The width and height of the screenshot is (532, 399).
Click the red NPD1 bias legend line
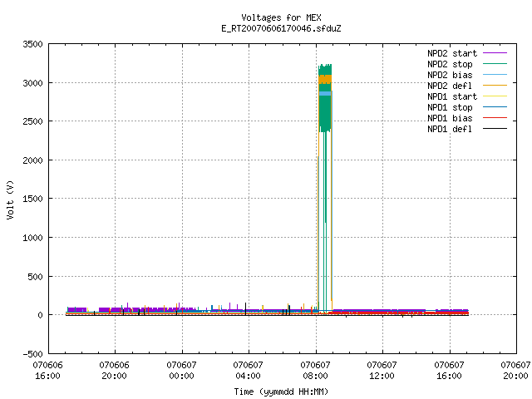pyautogui.click(x=495, y=118)
